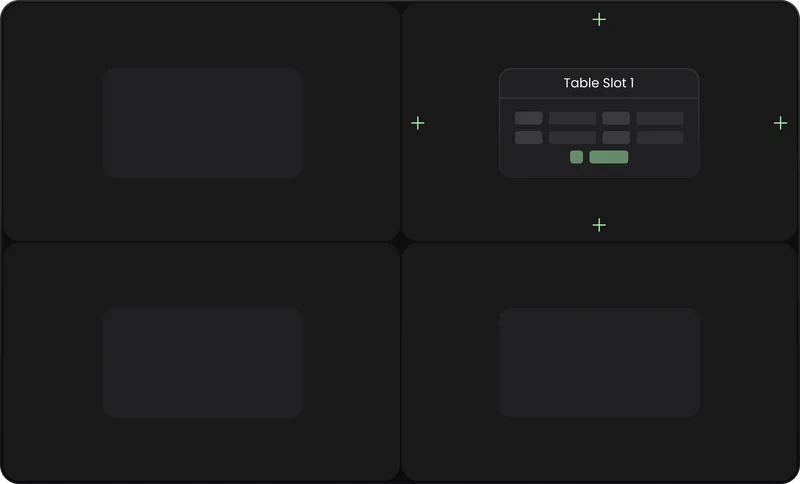Screen dimensions: 800x484
Task: Click the plus icon below Table Slot 1
Action: [x=599, y=225]
